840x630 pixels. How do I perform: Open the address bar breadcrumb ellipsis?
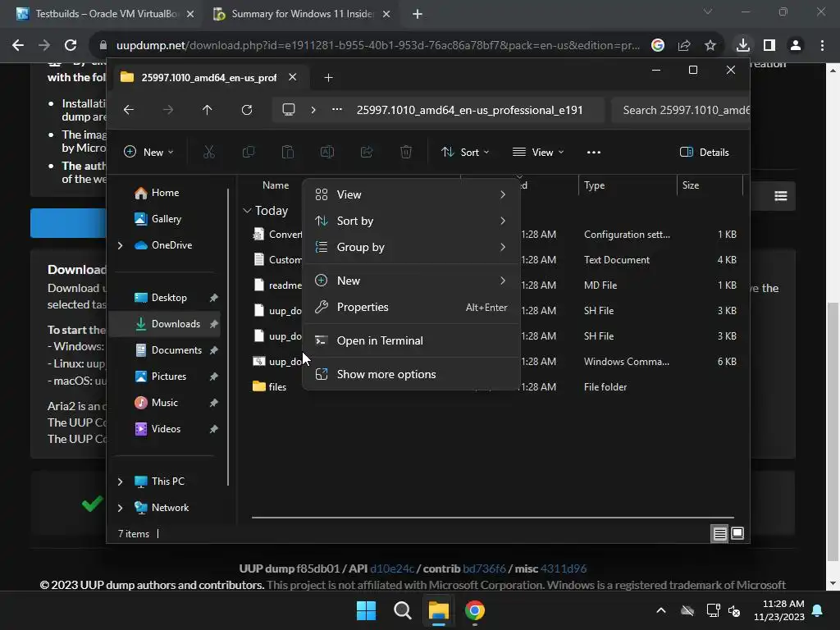tap(337, 109)
